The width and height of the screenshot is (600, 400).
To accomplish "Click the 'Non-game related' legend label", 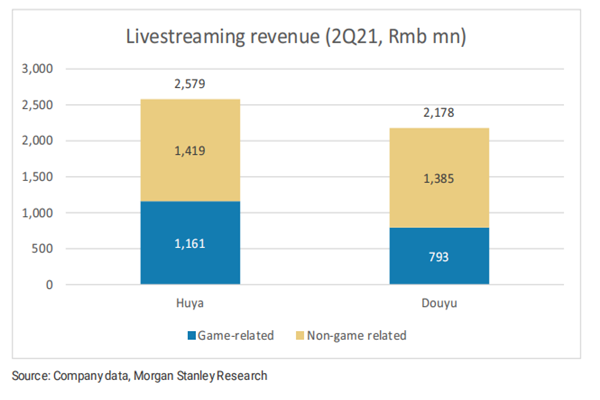I will [357, 336].
